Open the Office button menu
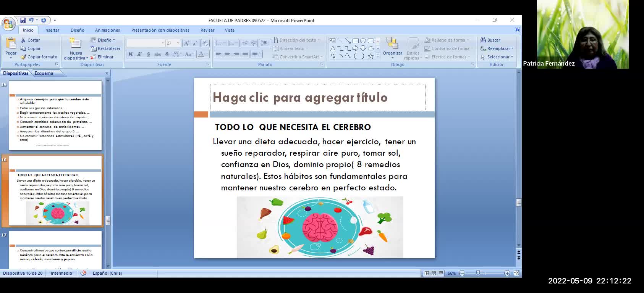Viewport: 644px width, 293px height. [8, 24]
